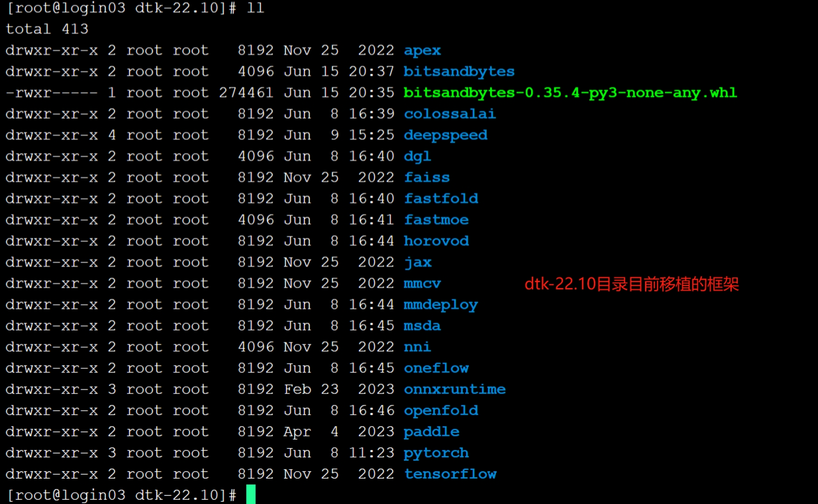Click the nni directory name
The image size is (818, 504).
(417, 347)
